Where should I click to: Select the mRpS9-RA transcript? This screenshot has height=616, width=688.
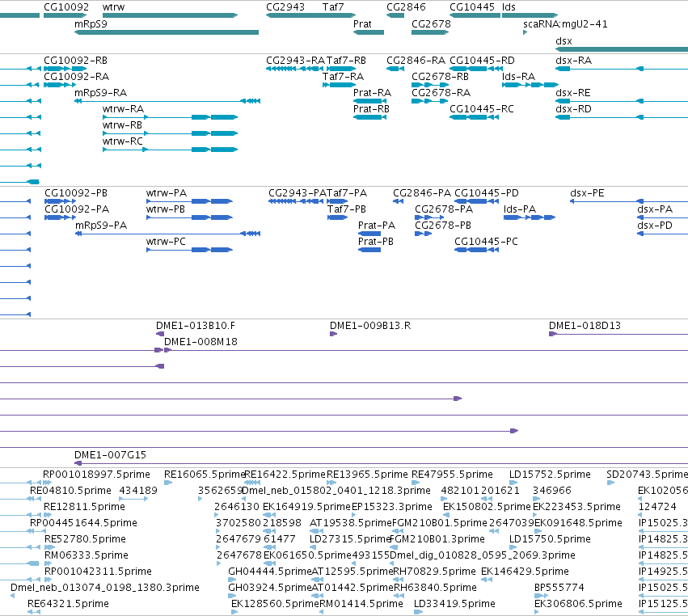tap(167, 101)
